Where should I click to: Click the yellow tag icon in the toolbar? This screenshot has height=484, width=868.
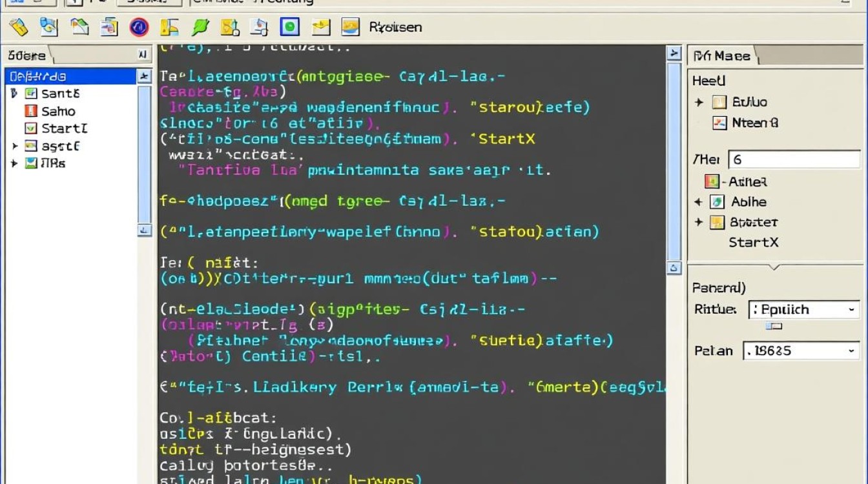[x=19, y=26]
